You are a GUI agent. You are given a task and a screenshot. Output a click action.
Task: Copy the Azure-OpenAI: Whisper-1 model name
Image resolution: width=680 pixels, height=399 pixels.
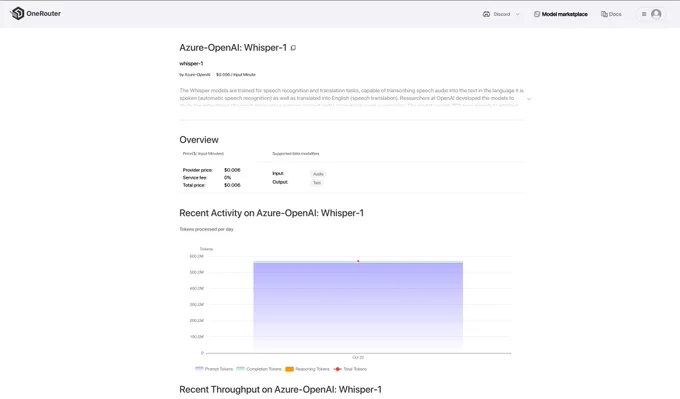tap(293, 48)
